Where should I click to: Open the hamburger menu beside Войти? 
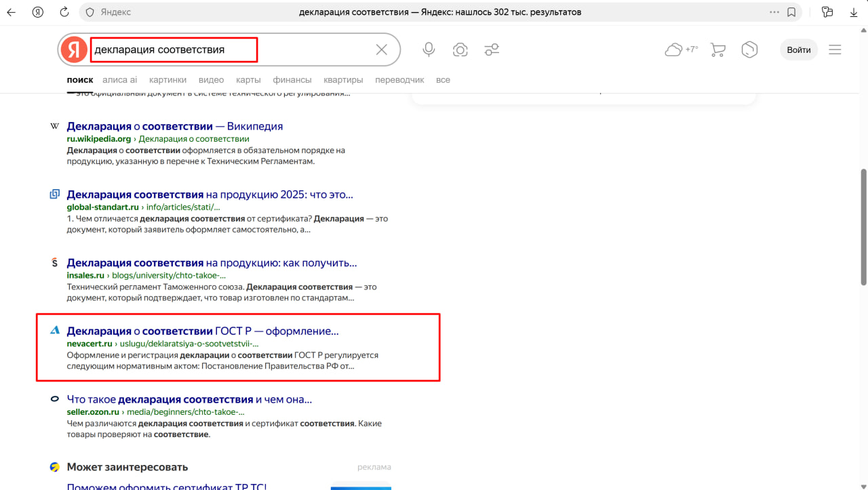835,49
